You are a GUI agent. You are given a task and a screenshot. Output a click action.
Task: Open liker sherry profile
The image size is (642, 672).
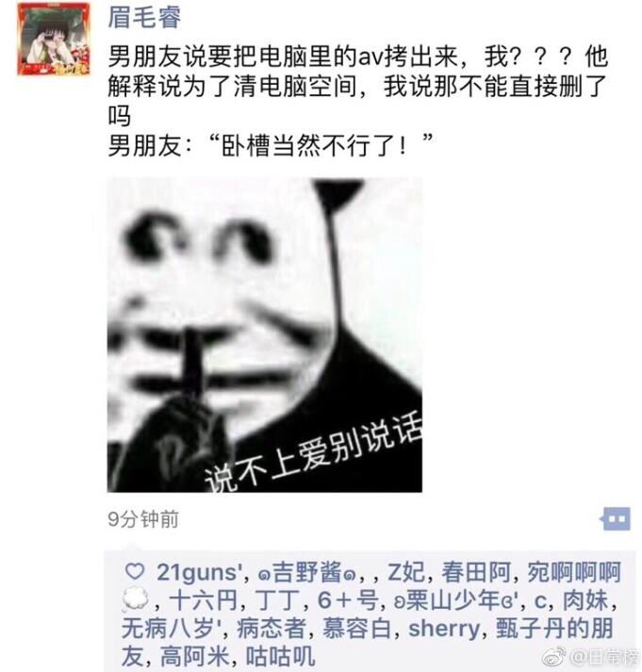click(x=444, y=630)
